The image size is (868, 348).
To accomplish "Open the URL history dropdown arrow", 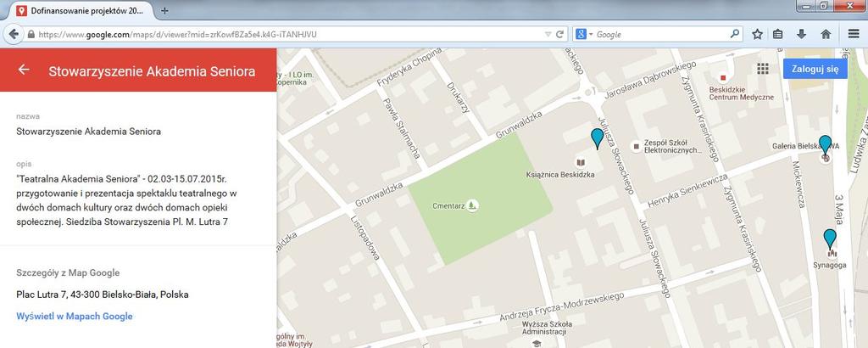I will tap(548, 34).
